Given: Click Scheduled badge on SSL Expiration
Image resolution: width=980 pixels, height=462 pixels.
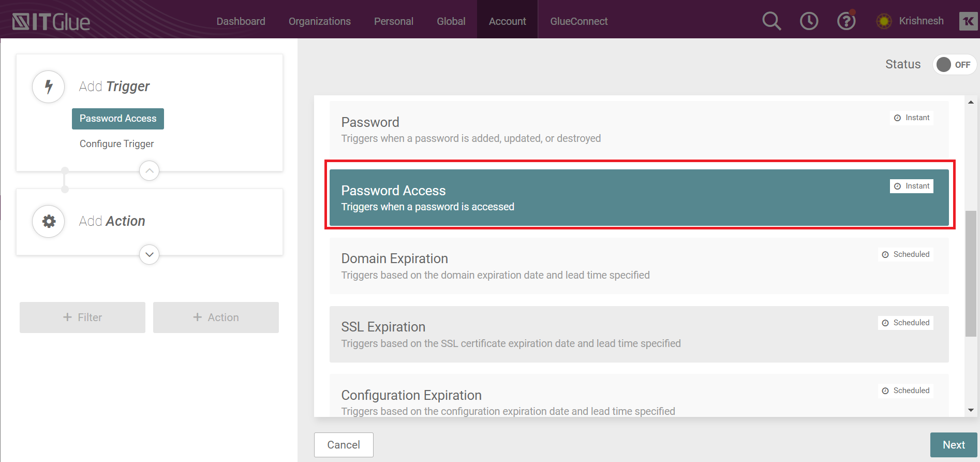Looking at the screenshot, I should point(905,323).
